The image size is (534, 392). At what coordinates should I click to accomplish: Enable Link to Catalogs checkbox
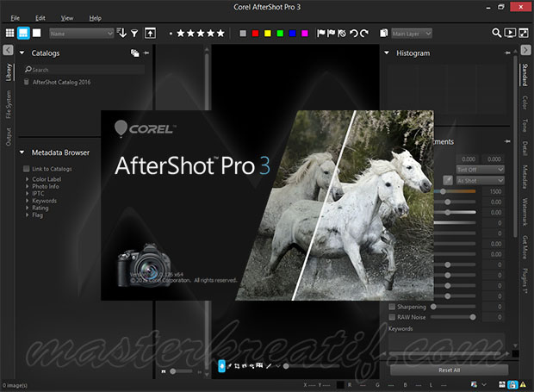tap(26, 169)
